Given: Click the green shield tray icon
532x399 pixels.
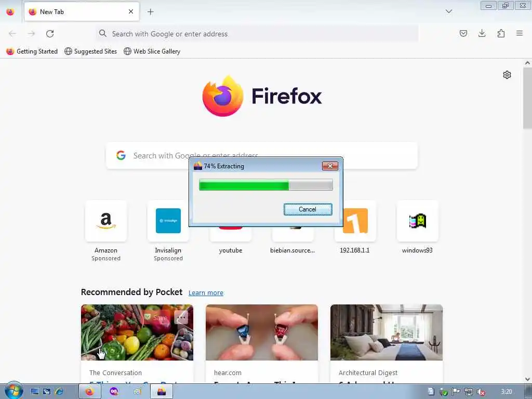Looking at the screenshot, I should click(444, 392).
